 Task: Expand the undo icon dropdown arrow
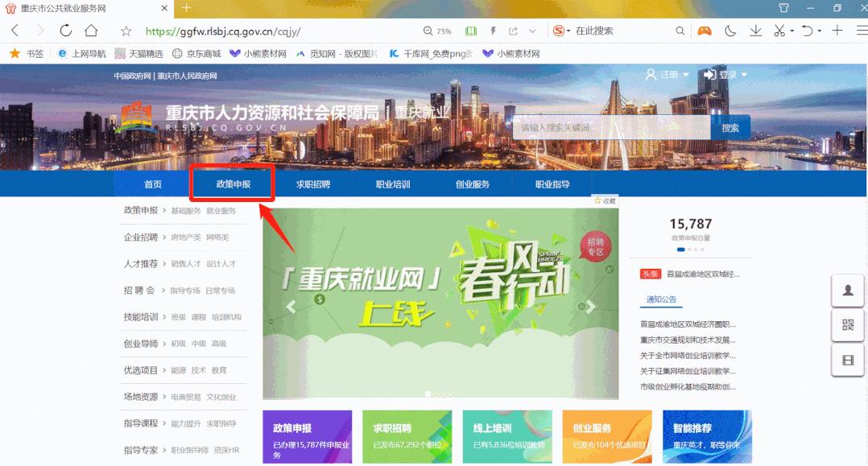820,31
